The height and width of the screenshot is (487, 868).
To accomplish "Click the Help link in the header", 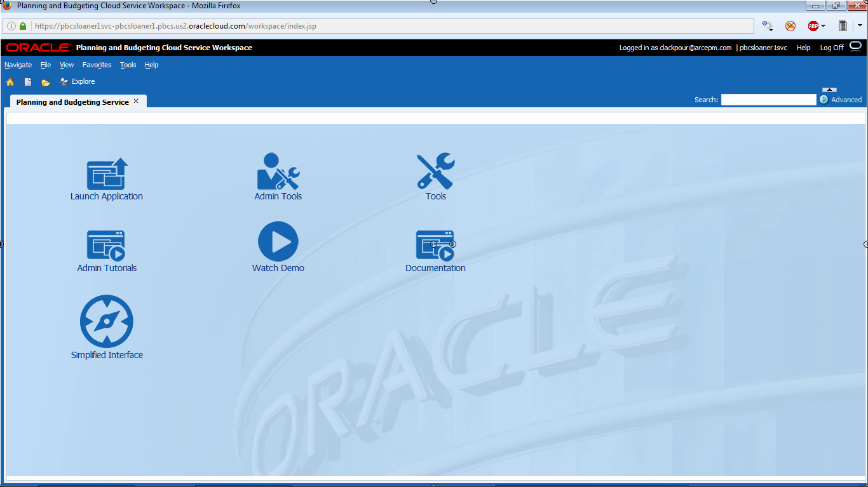I will click(804, 48).
